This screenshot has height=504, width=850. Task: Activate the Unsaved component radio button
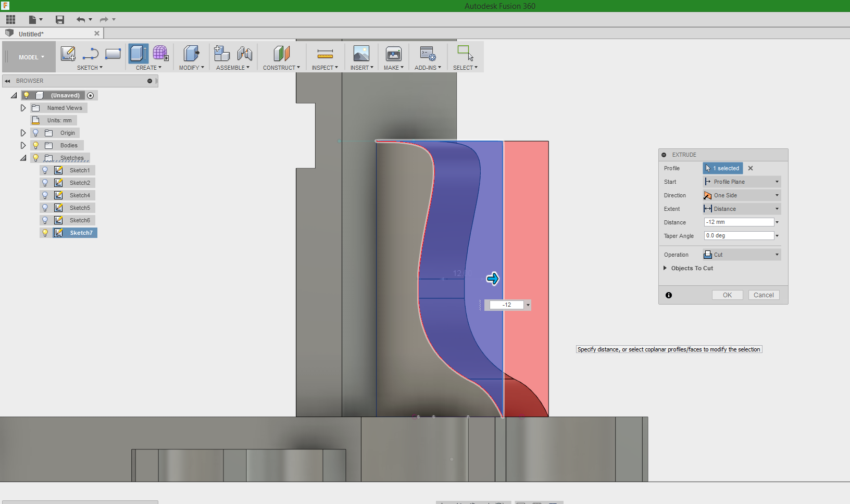91,95
